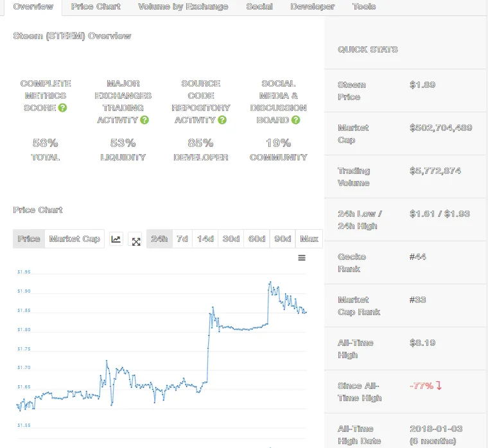Click the 53% Liquidity score value
Viewport: 488px width, 448px height.
123,143
